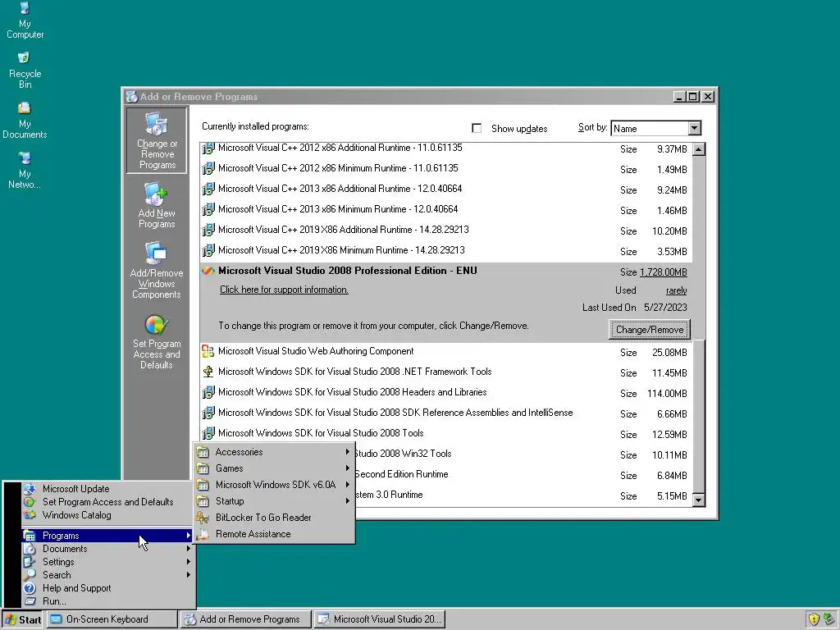Switch to On-Screen Keyboard taskbar button

point(112,619)
